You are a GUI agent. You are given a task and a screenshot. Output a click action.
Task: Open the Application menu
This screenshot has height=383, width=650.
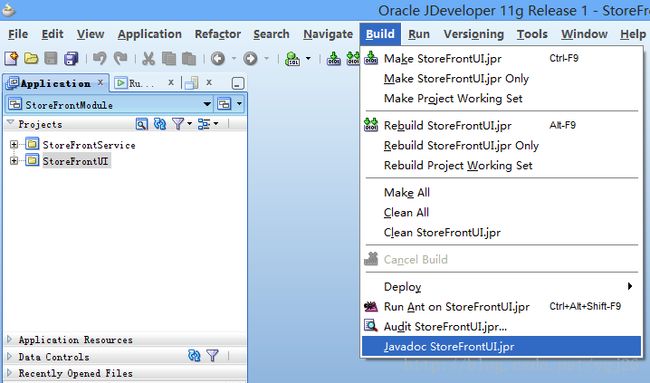click(x=150, y=34)
